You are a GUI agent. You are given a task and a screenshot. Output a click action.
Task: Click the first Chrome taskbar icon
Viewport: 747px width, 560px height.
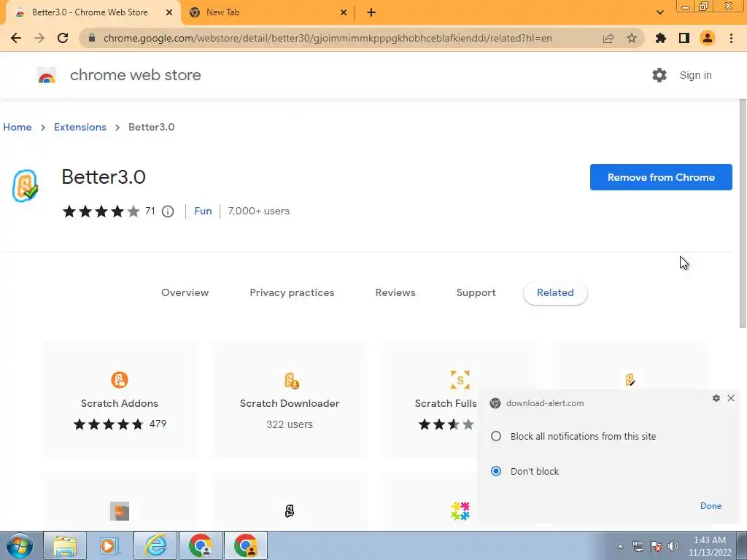click(x=201, y=545)
